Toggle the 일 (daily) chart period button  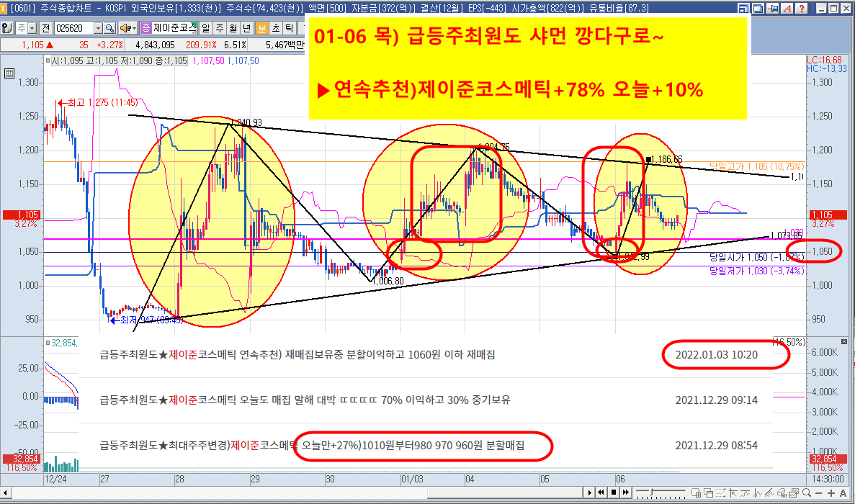click(x=206, y=28)
